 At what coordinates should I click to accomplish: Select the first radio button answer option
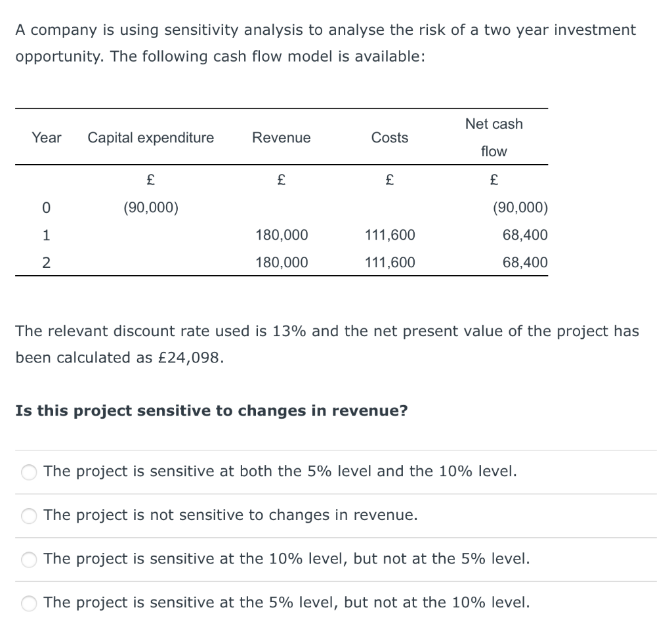click(x=29, y=472)
